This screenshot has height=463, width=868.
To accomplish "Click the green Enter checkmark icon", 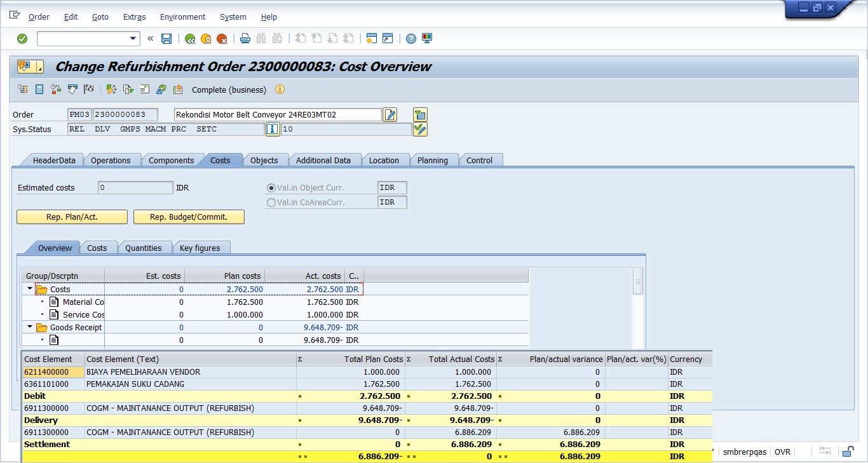I will tap(22, 39).
